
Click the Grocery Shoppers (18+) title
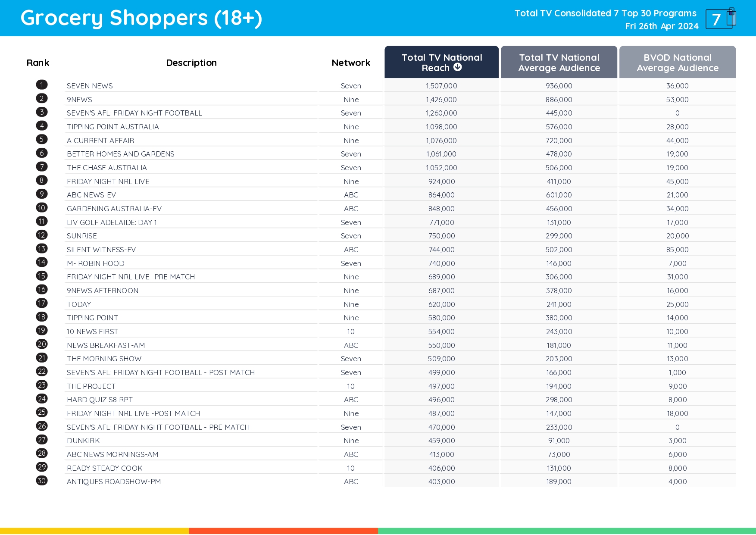[x=141, y=18]
